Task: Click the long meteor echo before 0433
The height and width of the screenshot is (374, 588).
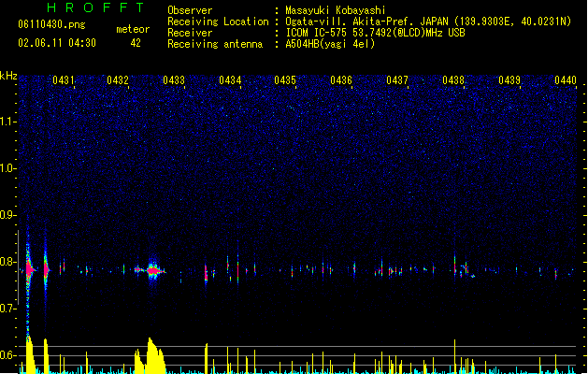Action: pos(153,270)
